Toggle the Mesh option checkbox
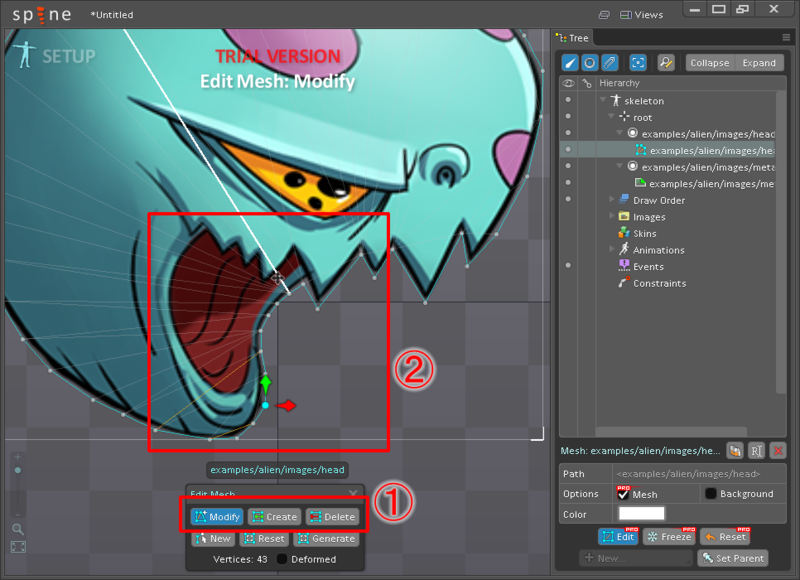Screen dimensions: 800x580 (623, 494)
